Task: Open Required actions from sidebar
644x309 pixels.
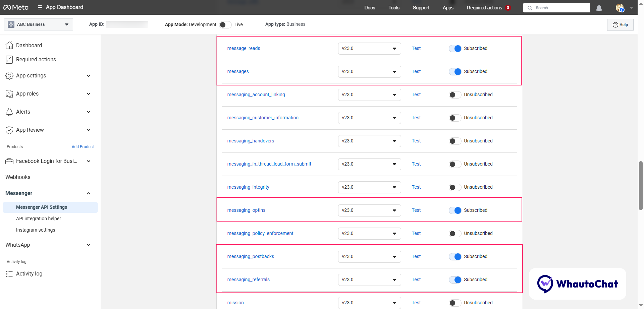Action: point(36,59)
